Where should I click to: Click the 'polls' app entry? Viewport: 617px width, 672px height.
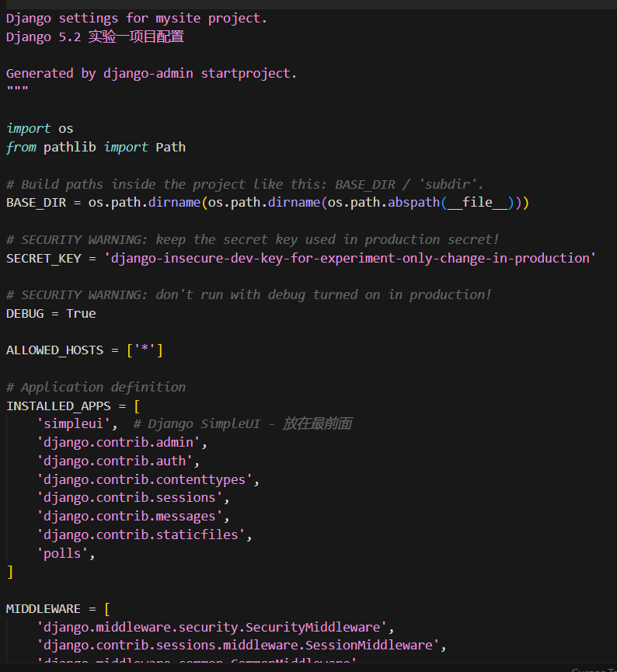[62, 554]
